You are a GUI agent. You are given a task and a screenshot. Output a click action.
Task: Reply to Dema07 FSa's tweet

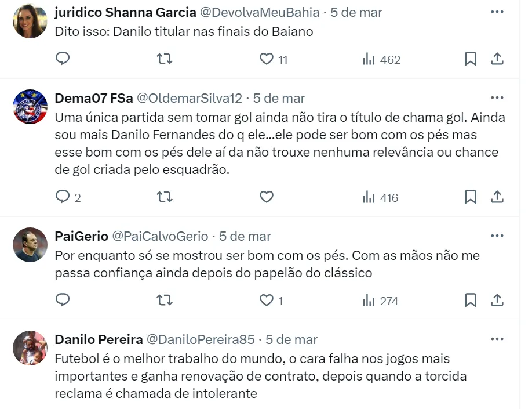(x=63, y=197)
